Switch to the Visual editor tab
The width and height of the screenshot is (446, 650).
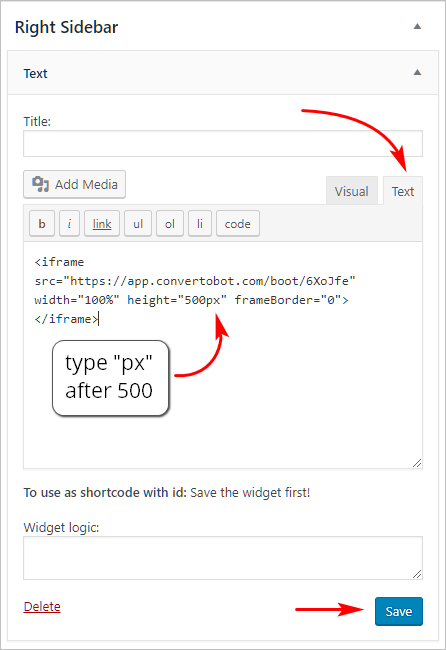click(352, 191)
